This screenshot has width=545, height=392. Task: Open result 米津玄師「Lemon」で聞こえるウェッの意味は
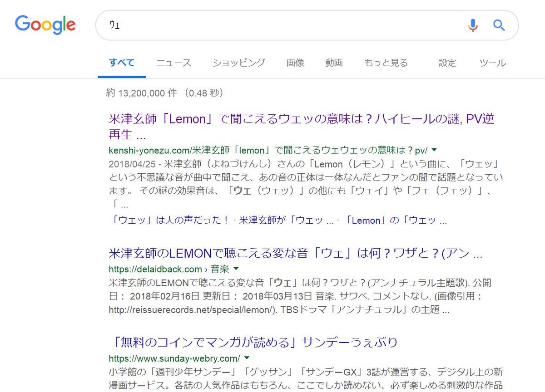tap(302, 127)
